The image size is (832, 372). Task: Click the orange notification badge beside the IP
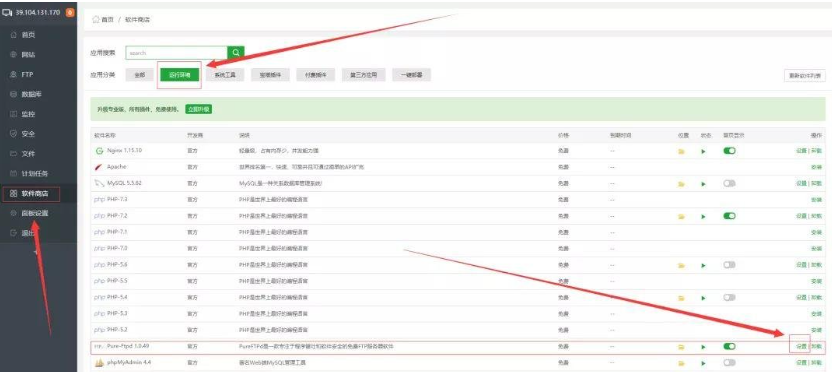(x=70, y=12)
